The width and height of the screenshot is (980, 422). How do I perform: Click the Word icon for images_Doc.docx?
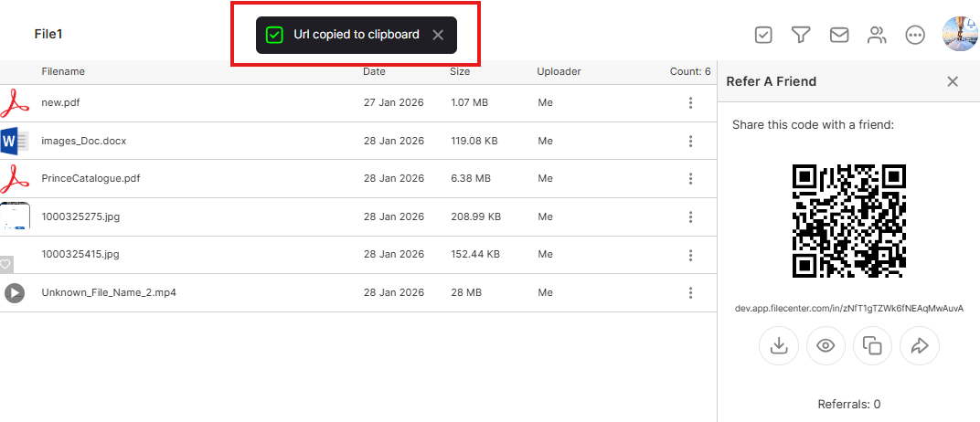point(15,142)
